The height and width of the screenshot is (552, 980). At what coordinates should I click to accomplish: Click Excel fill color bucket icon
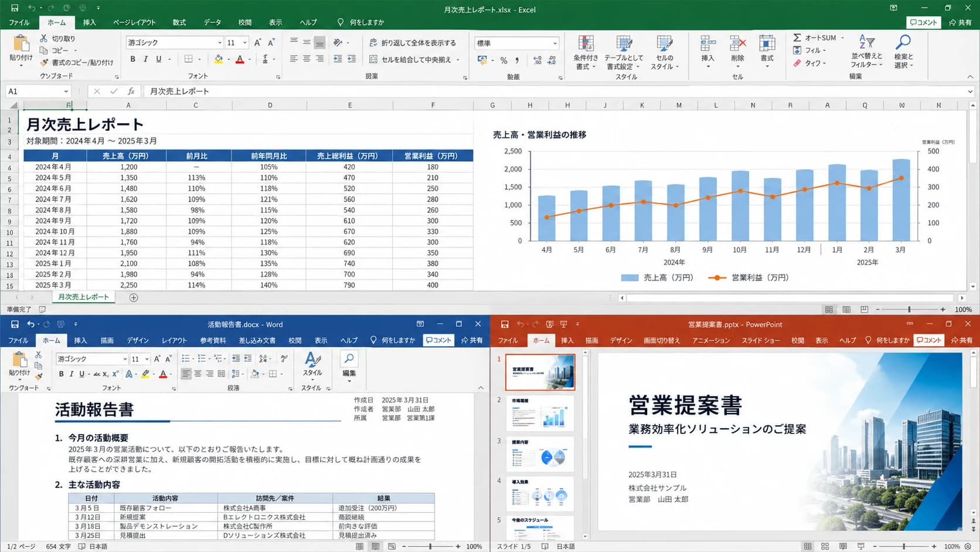219,59
